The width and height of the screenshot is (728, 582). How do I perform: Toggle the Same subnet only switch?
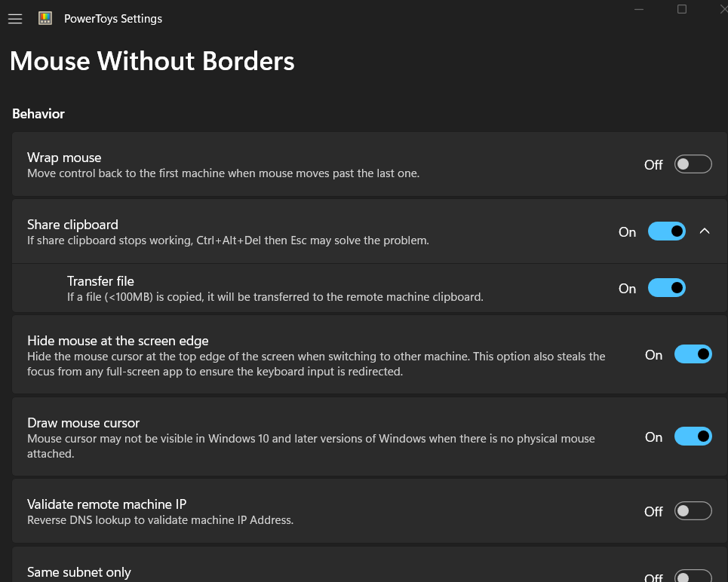point(693,577)
